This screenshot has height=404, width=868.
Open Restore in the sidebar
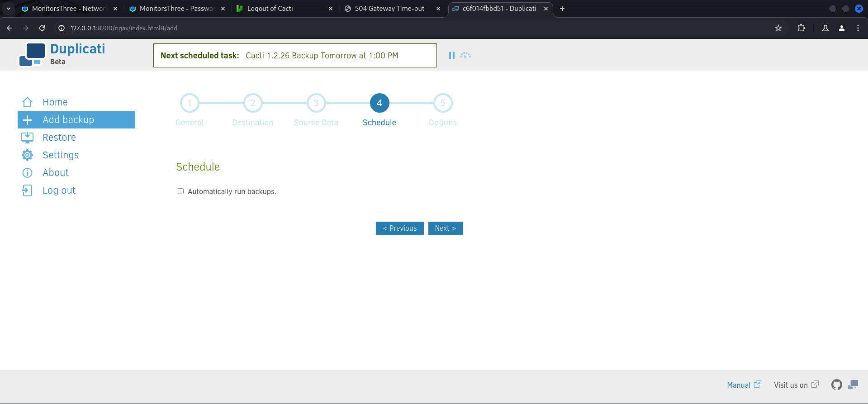click(x=59, y=138)
